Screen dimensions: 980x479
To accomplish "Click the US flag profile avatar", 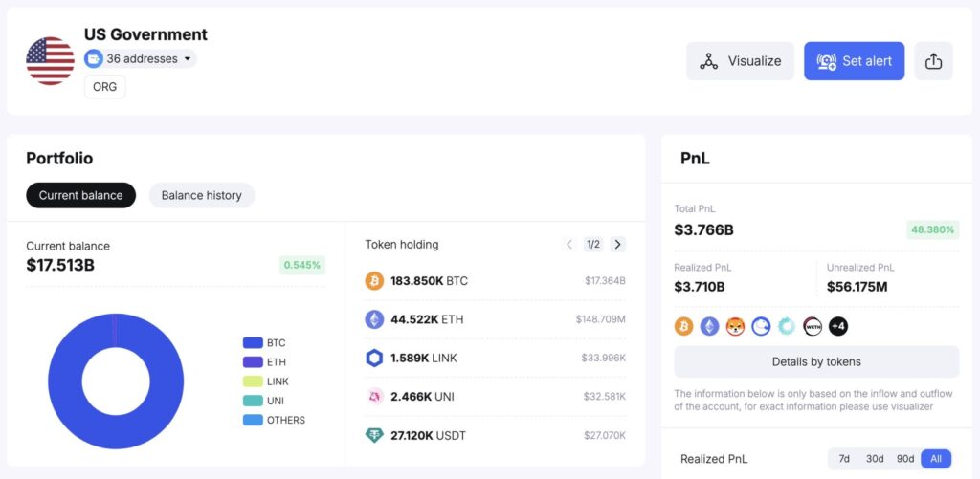I will [50, 61].
